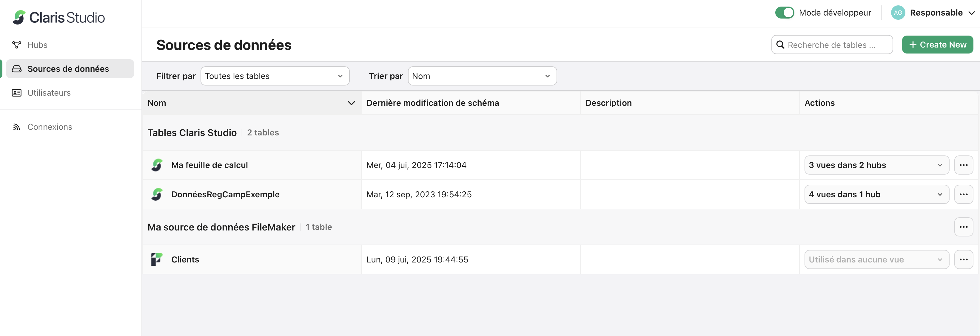Toggle Mode développeur switch off
The image size is (980, 336).
point(785,13)
